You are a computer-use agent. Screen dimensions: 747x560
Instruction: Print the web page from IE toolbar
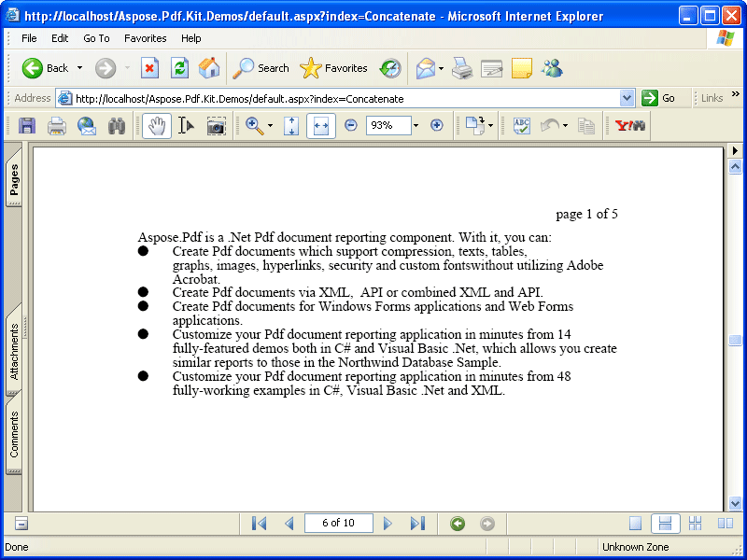[462, 68]
